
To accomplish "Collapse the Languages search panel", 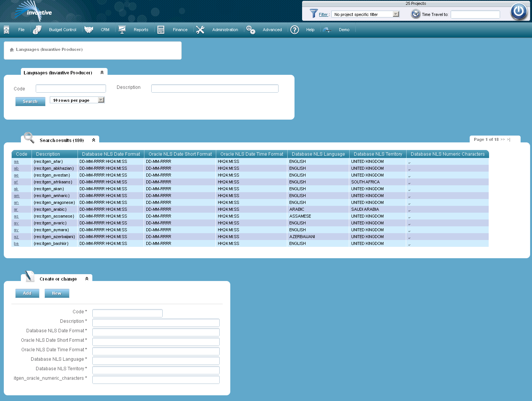I will (x=102, y=73).
